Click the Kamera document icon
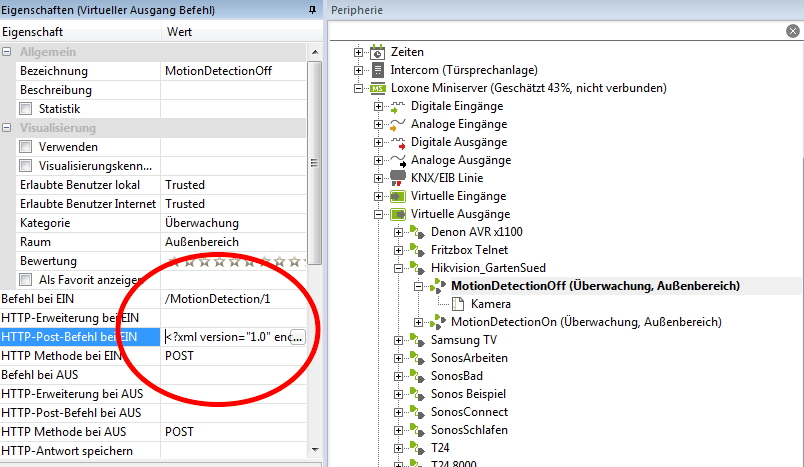The width and height of the screenshot is (804, 467). tap(457, 304)
